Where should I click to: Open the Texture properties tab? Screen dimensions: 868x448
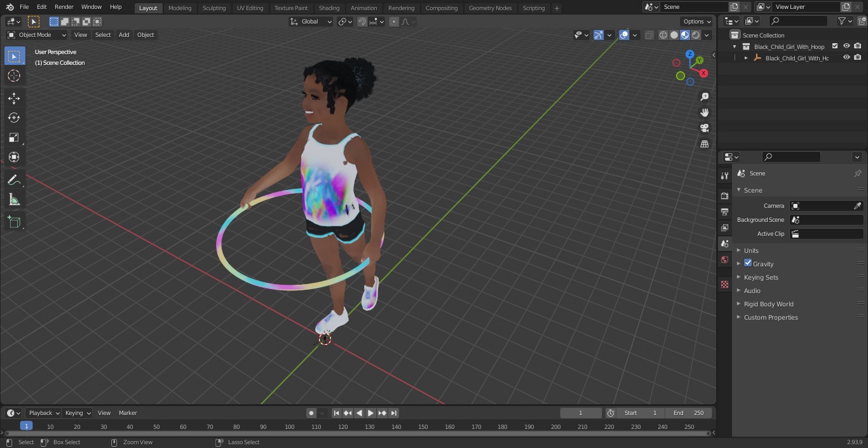(x=724, y=284)
